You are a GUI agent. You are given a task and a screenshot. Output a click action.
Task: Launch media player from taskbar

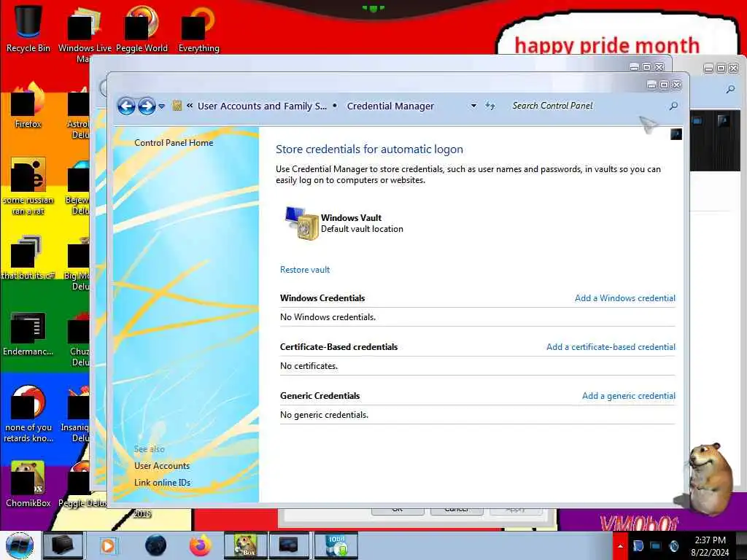108,545
